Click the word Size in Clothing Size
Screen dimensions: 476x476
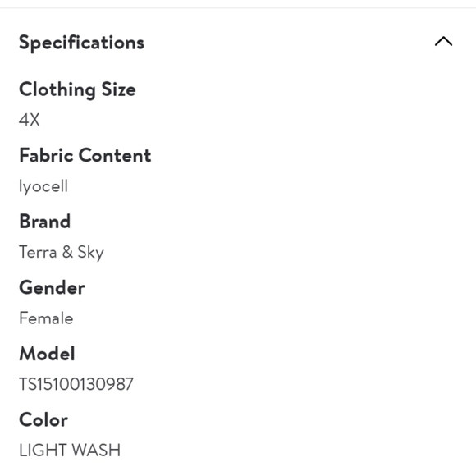[119, 89]
